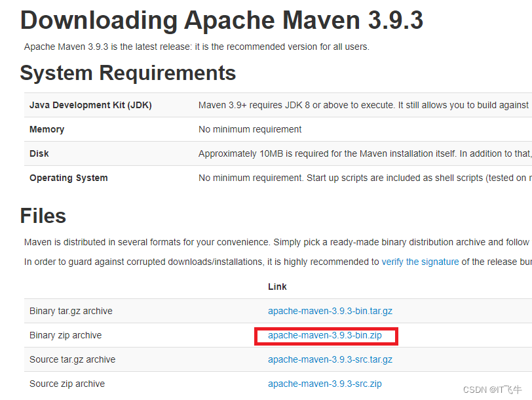532x400 pixels.
Task: Click the Operating System requirement description
Action: 365,178
